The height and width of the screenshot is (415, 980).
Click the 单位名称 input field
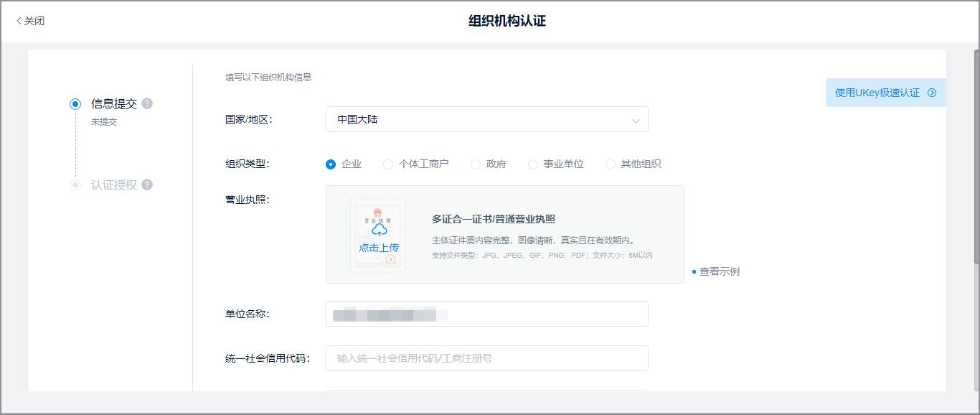click(x=486, y=314)
